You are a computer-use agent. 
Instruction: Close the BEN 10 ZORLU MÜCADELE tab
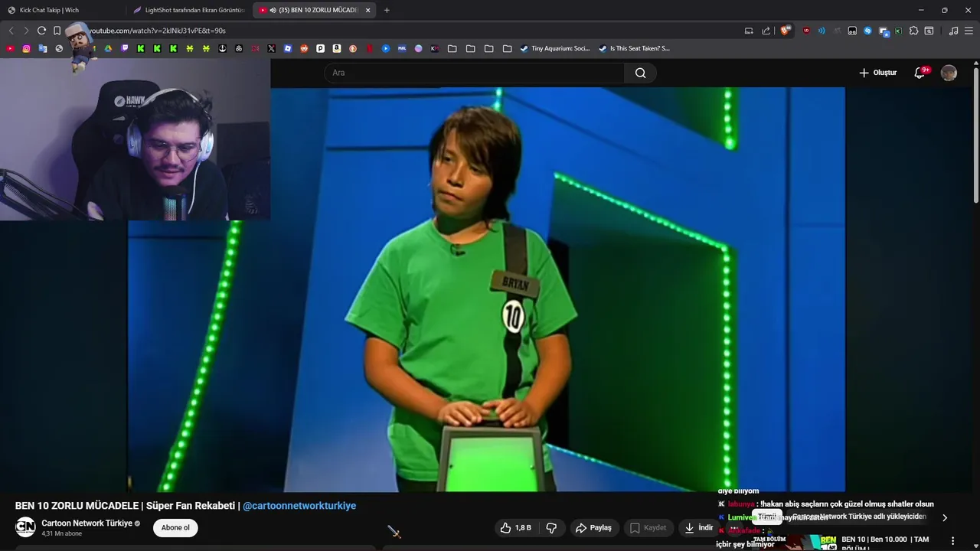coord(367,10)
